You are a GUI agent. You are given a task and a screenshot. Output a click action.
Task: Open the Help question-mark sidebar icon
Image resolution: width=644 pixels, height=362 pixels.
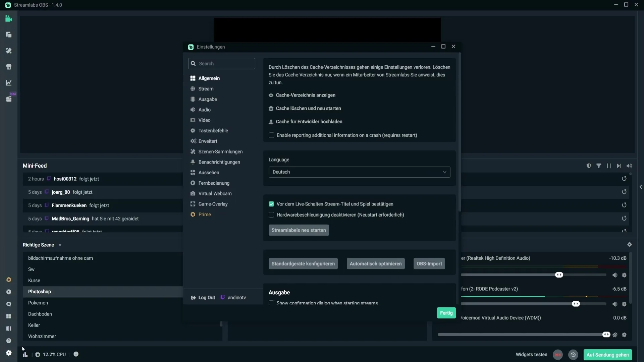click(x=9, y=341)
